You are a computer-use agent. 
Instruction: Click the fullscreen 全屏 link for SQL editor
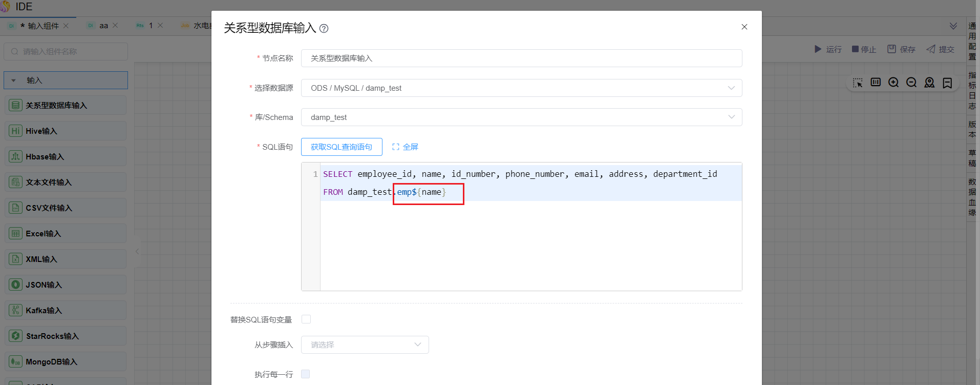(x=405, y=147)
